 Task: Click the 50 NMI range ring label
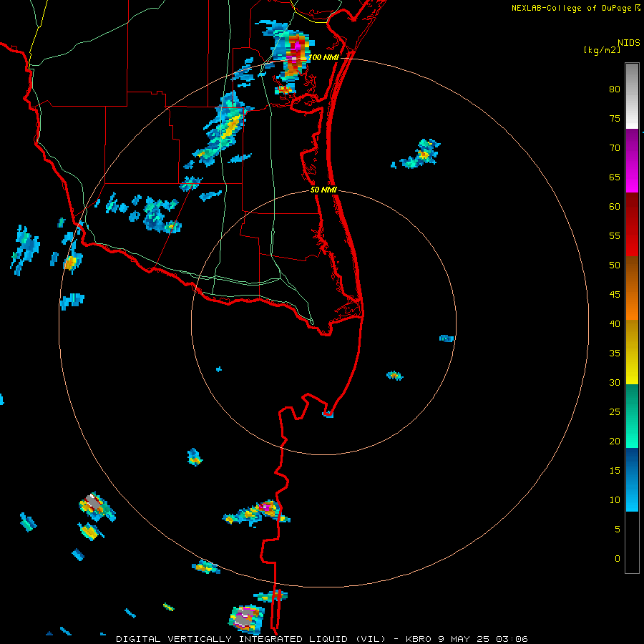tap(323, 190)
